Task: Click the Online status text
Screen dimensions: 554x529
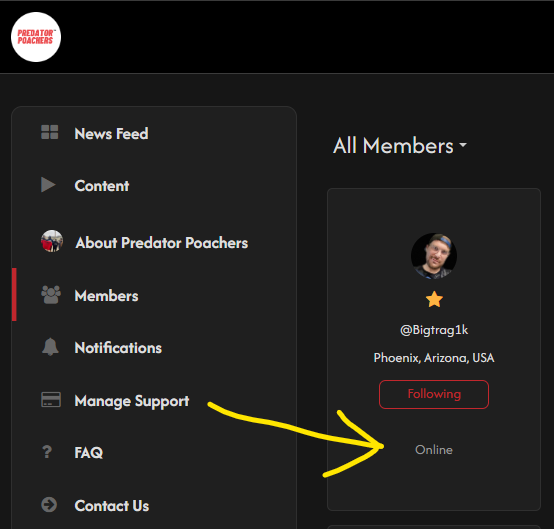Action: coord(434,450)
